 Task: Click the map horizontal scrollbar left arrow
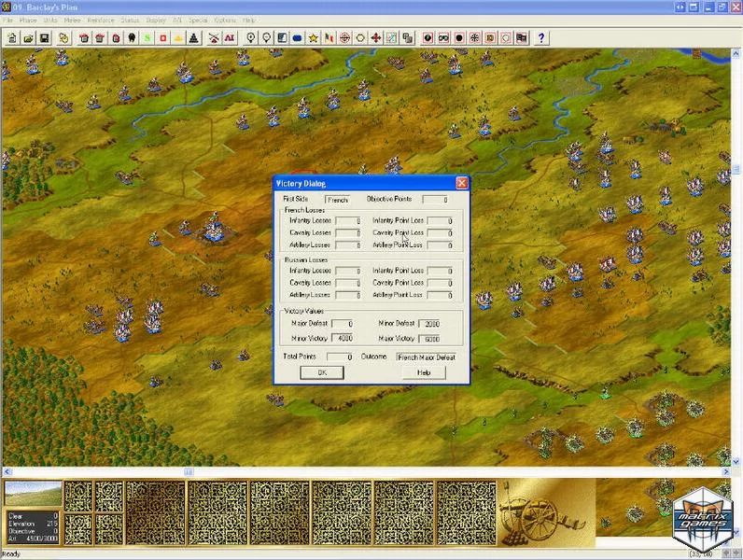click(7, 471)
